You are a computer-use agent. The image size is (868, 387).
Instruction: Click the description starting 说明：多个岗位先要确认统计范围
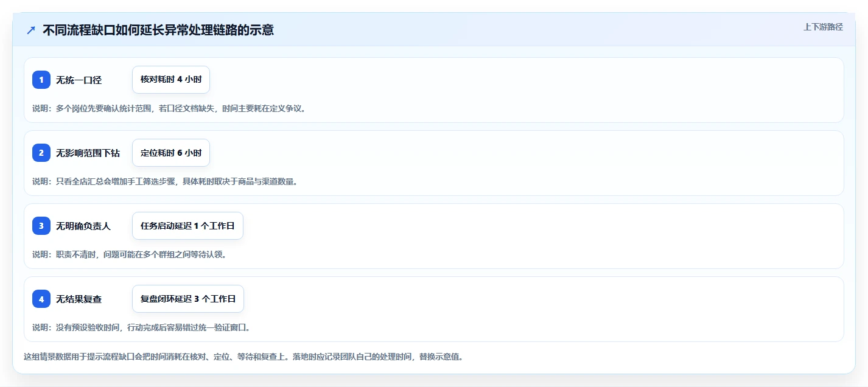coord(169,108)
